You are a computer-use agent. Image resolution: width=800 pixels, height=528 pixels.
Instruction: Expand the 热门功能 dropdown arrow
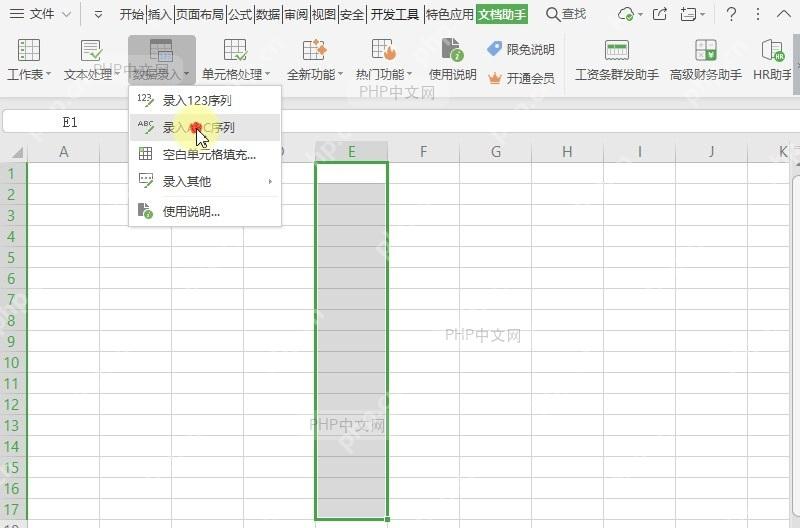[409, 74]
